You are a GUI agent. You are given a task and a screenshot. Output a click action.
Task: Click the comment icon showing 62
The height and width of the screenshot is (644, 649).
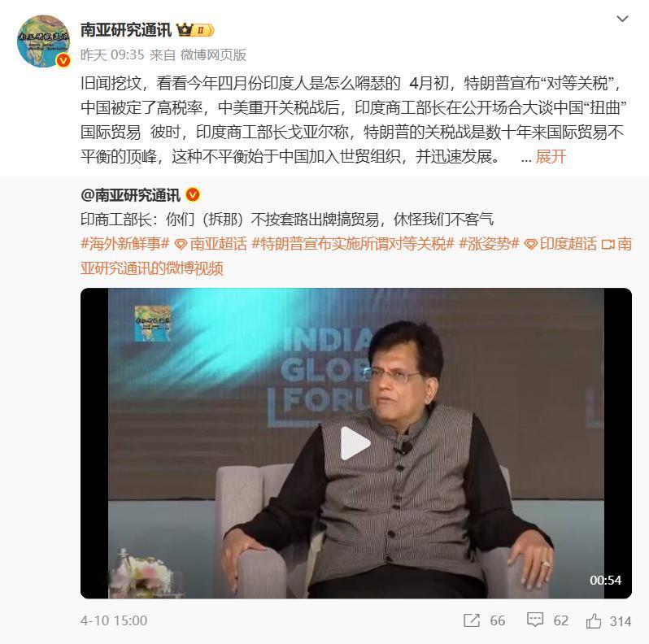tap(535, 620)
